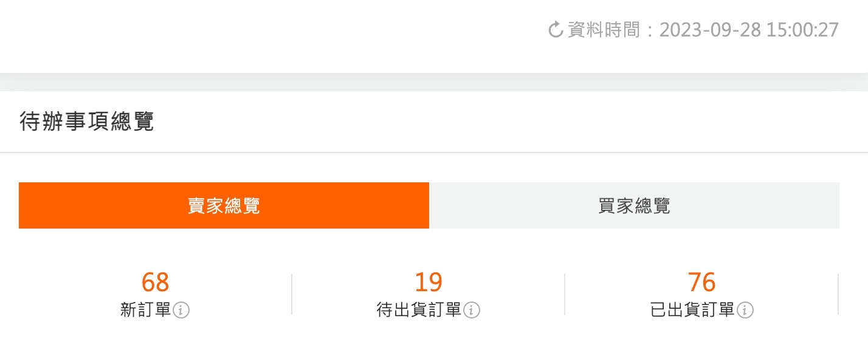Click the refresh icon beside 資料時間

click(x=556, y=30)
